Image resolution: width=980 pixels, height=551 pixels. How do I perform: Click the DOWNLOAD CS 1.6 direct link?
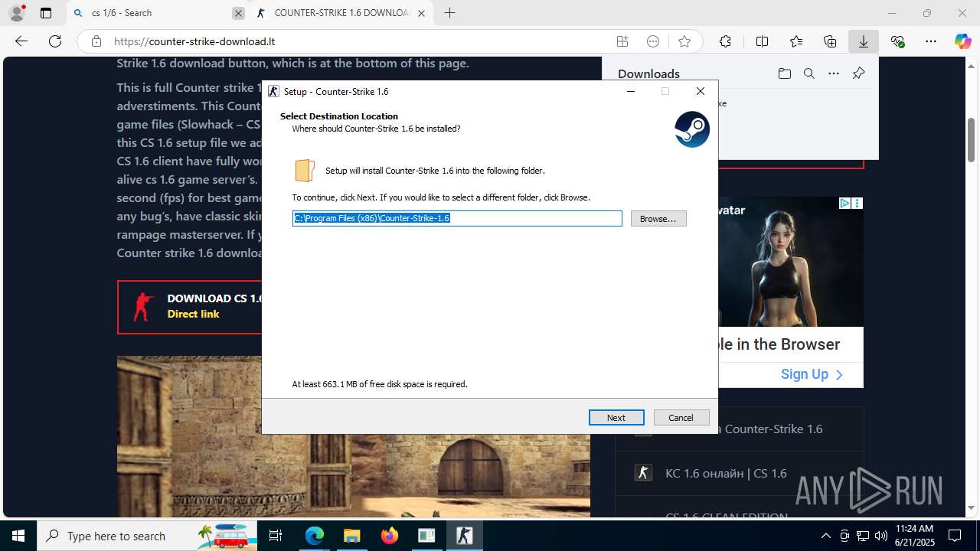190,306
